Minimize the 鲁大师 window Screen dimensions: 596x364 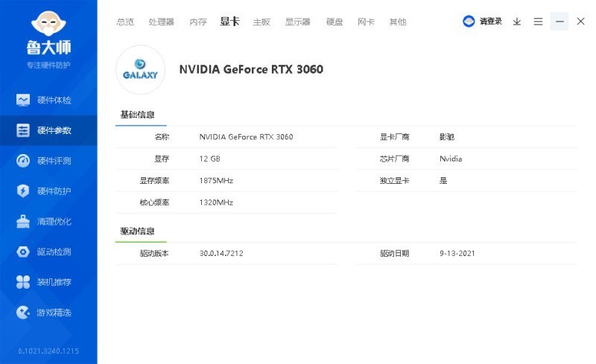click(x=559, y=22)
